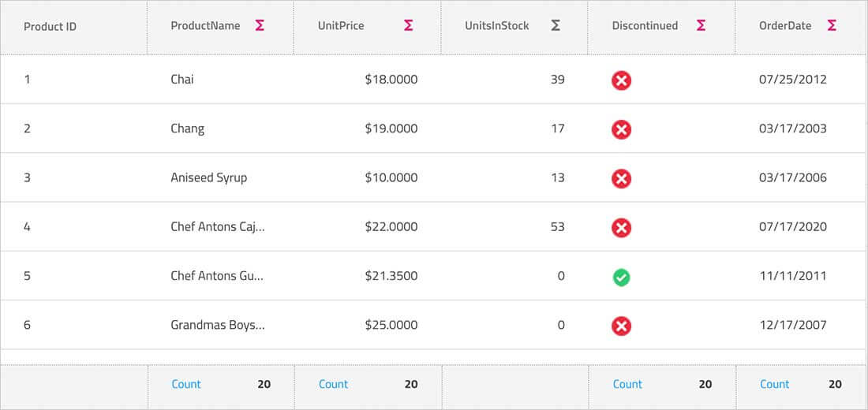Sort by the Product ID column header

tap(50, 26)
